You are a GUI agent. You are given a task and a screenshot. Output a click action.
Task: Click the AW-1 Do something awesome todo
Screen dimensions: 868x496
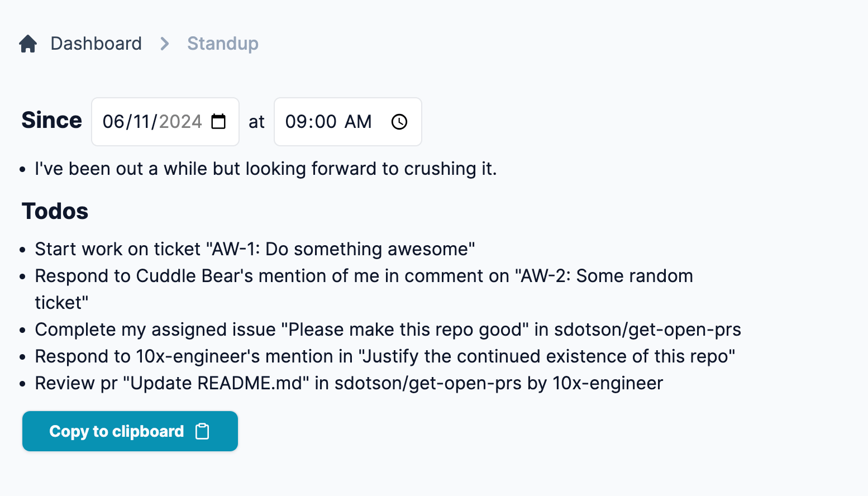point(255,249)
